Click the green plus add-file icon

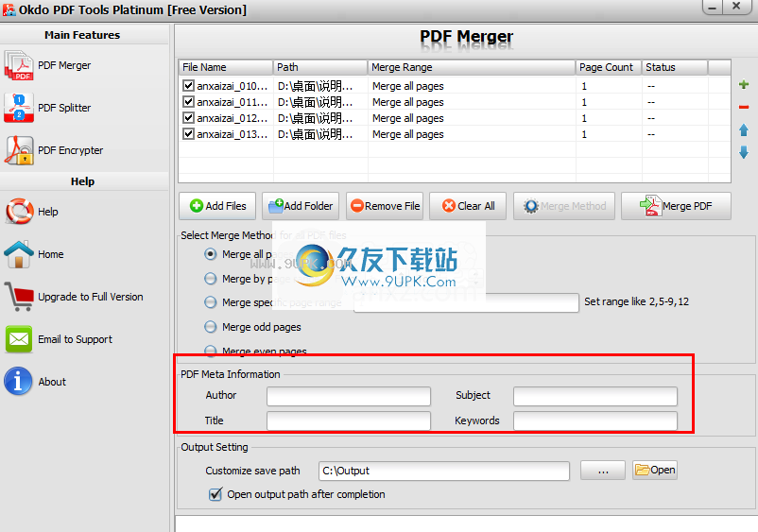pyautogui.click(x=744, y=84)
